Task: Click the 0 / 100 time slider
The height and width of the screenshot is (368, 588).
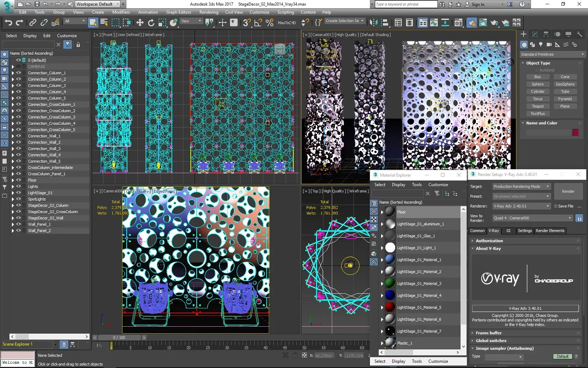Action: 119,338
